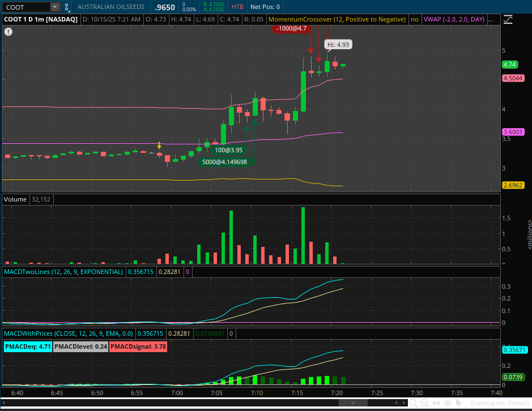The height and width of the screenshot is (411, 532).
Task: Click the -1000@4.7 sell order bubble
Action: click(291, 28)
